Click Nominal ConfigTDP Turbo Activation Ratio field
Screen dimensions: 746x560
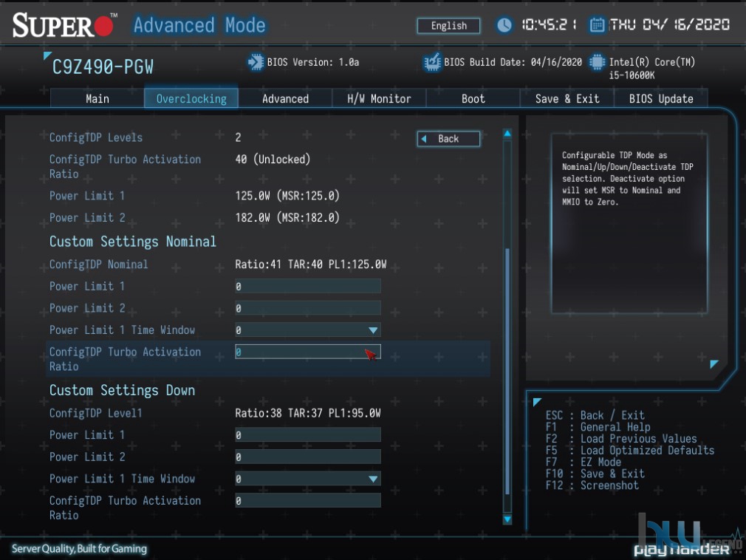tap(308, 352)
